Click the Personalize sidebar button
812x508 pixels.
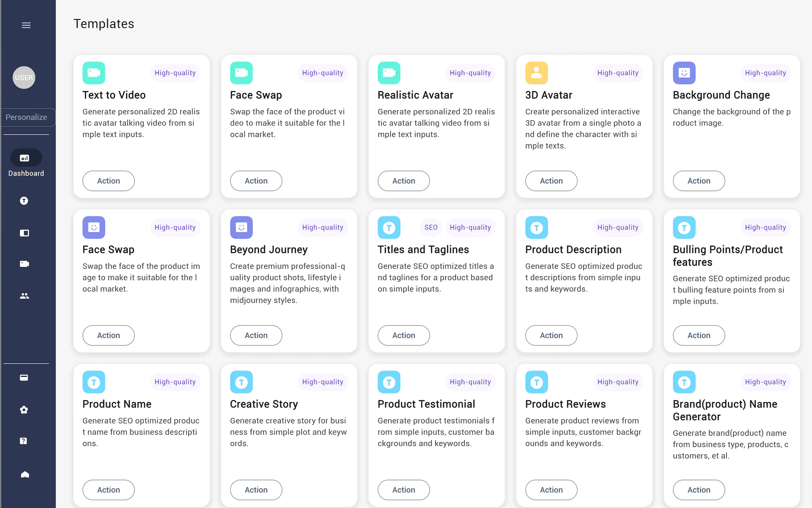coord(27,117)
